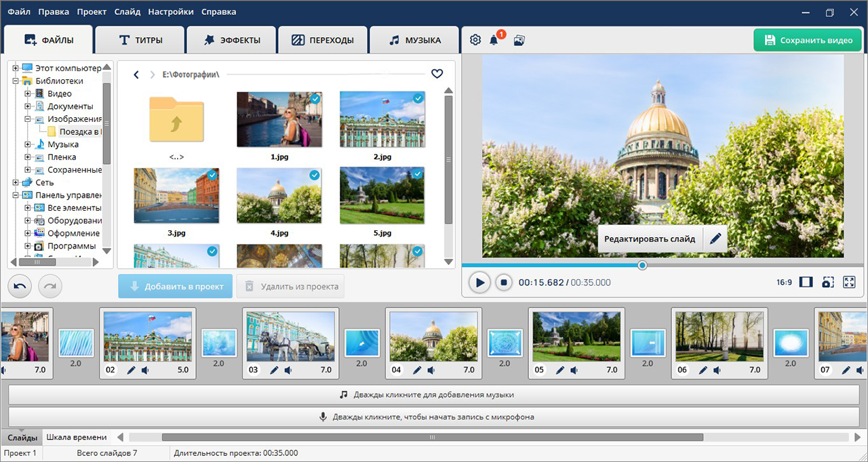Uncheck the 5.jpg photo checkmark
The width and height of the screenshot is (868, 462).
tap(418, 175)
